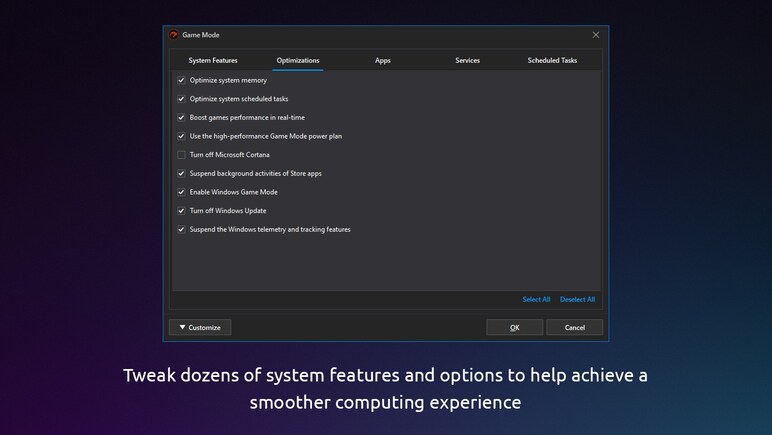Show the Scheduled Tasks tab

pos(552,60)
